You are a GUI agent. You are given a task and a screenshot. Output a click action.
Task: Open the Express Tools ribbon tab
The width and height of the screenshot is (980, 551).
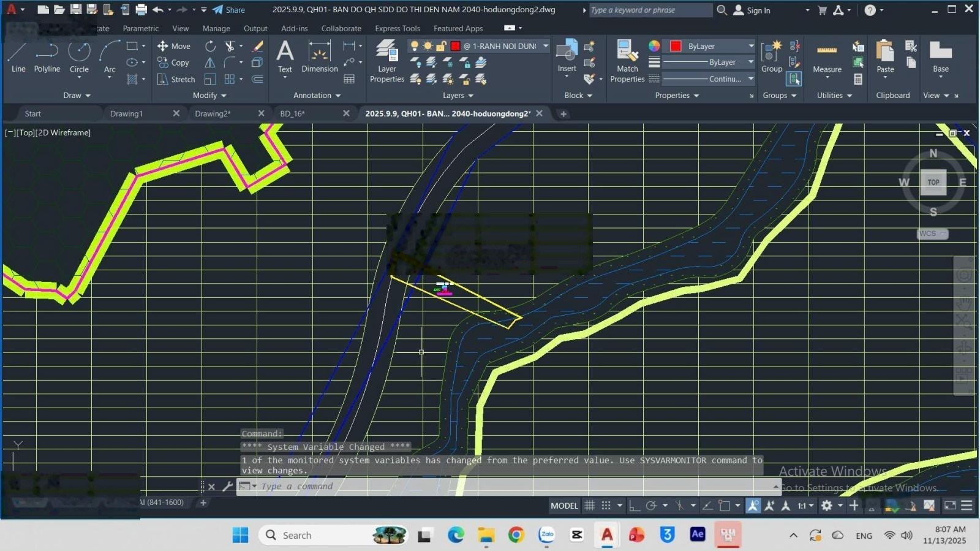tap(397, 28)
